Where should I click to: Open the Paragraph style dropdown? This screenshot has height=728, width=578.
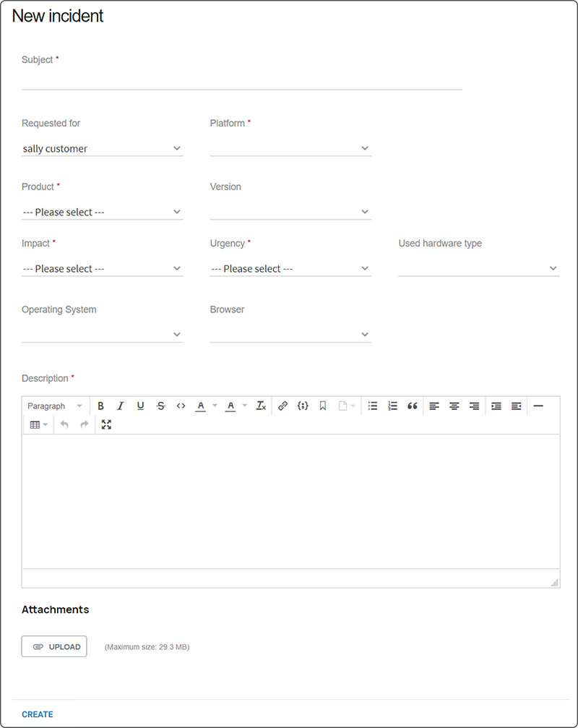coord(55,406)
